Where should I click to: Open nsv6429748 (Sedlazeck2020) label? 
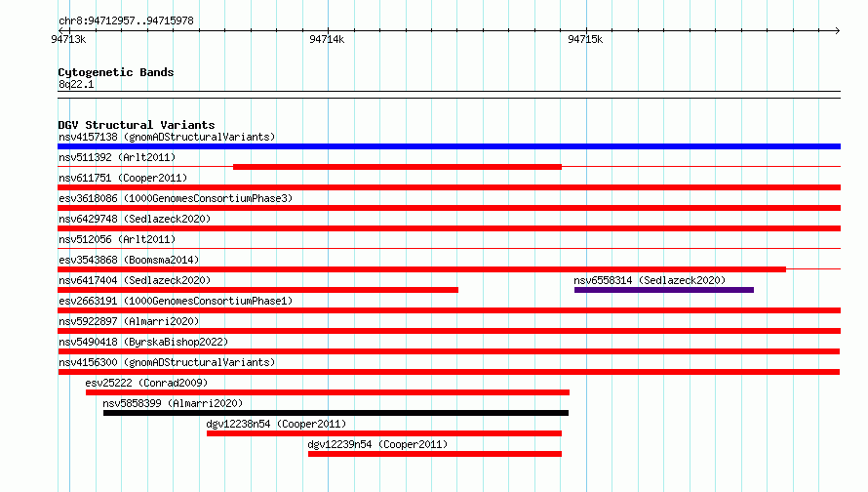[135, 219]
